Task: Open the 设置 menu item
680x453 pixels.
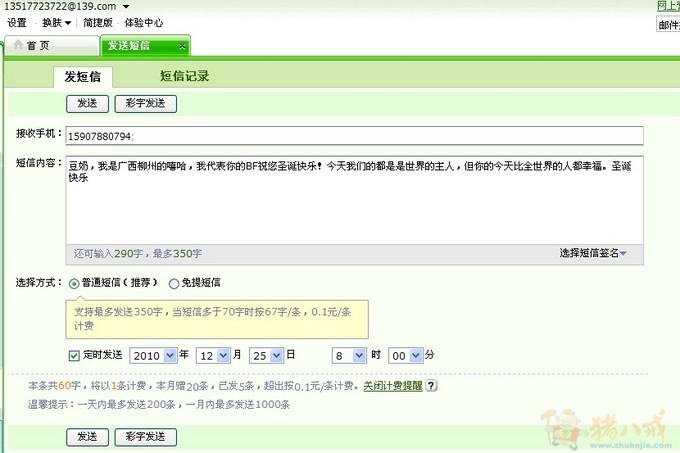Action: [x=17, y=23]
